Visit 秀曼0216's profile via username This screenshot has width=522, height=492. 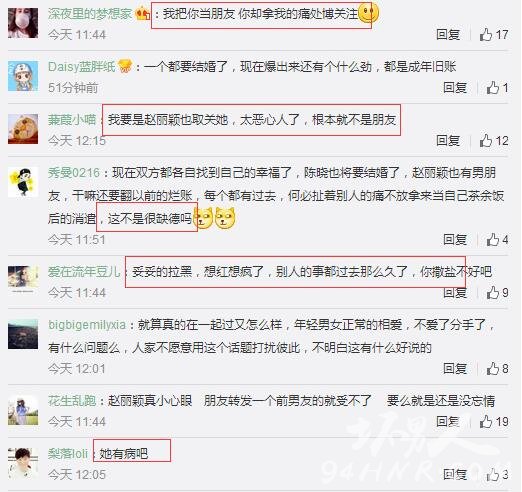tap(74, 173)
